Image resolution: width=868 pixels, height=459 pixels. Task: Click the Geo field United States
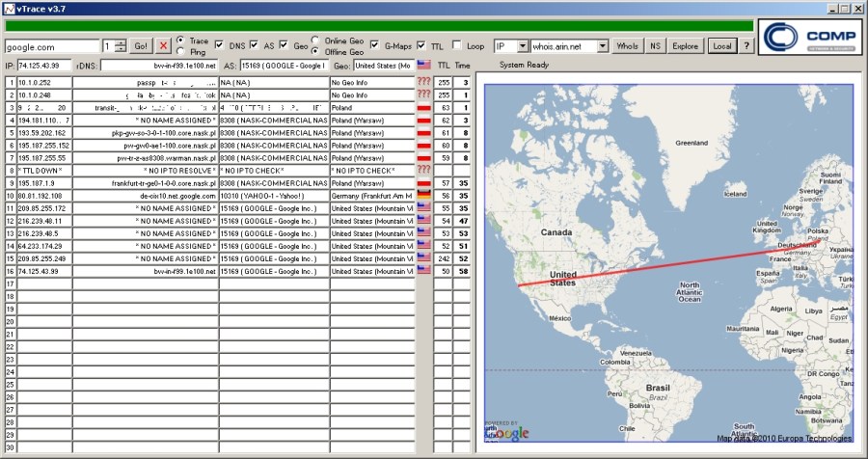pos(383,66)
